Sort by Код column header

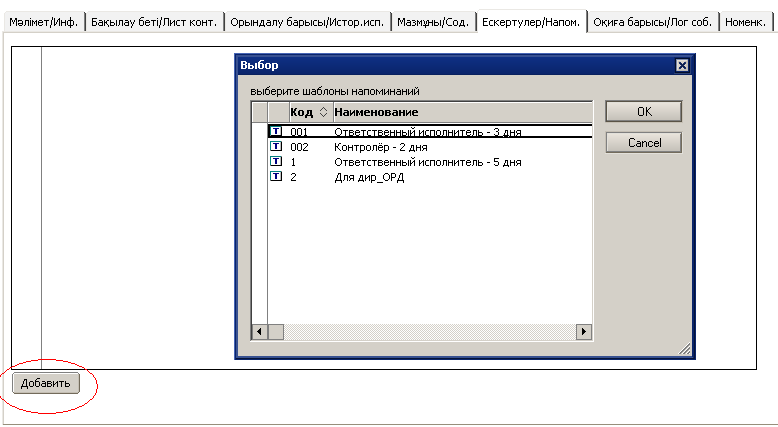tap(310, 112)
